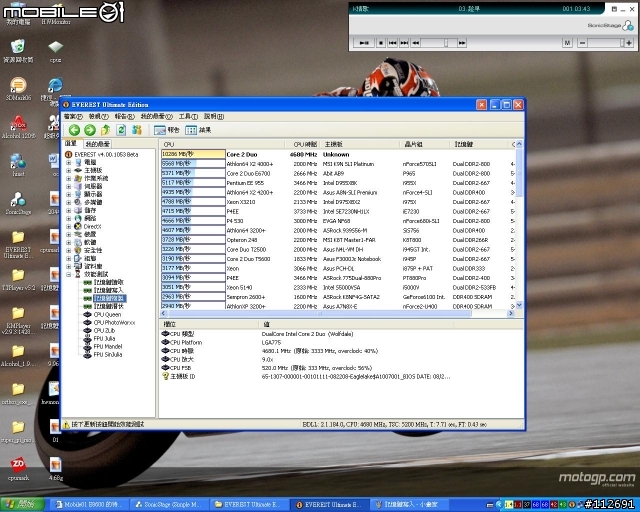This screenshot has width=640, height=512.
Task: Expand the 主機板 motherboard tree node
Action: [69, 170]
